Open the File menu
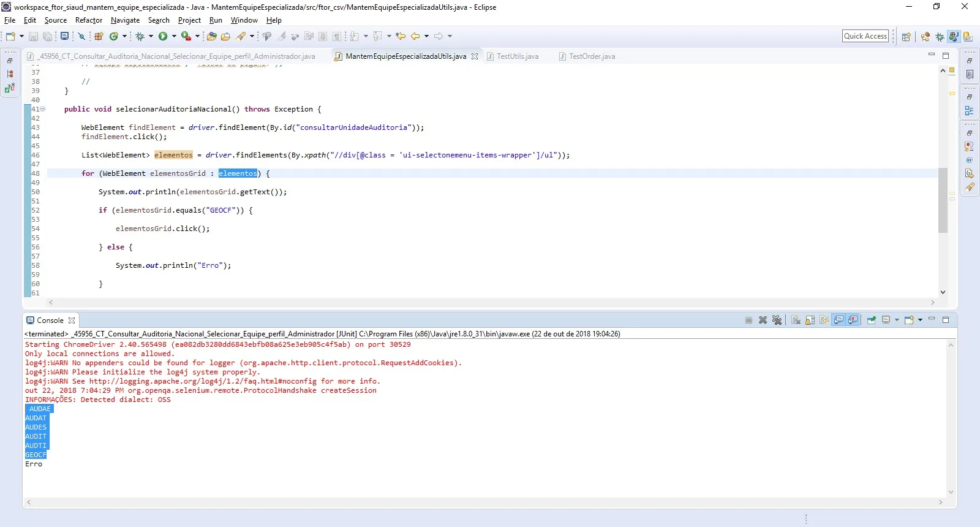Screen dimensions: 980x527 [x=10, y=20]
